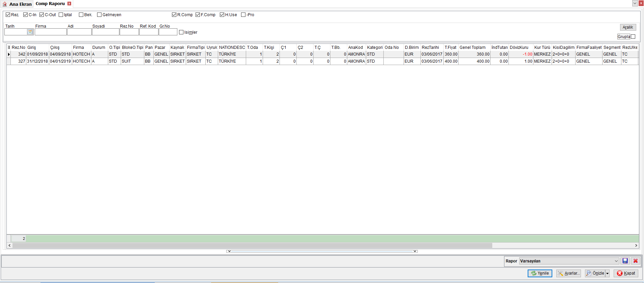Click the Önizle preview button
Screen dimensions: 644x283
point(595,274)
